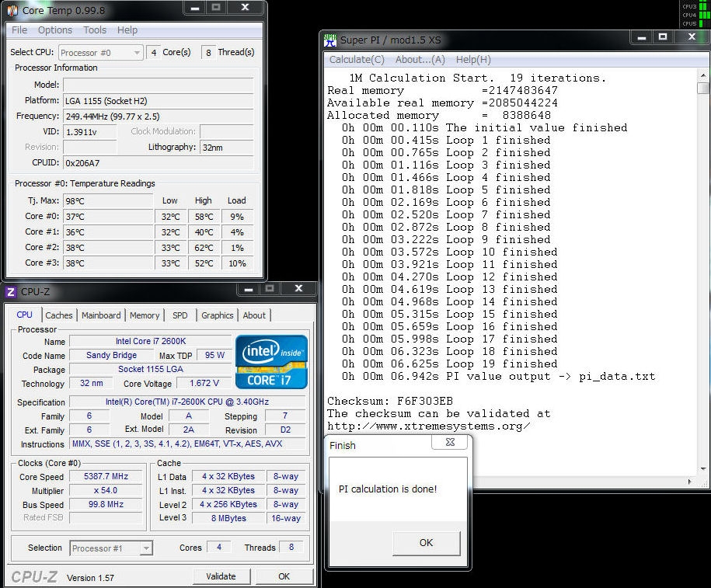Viewport: 711px width, 588px height.
Task: Click the Frequency field showing 249.44MHz
Action: pos(158,116)
